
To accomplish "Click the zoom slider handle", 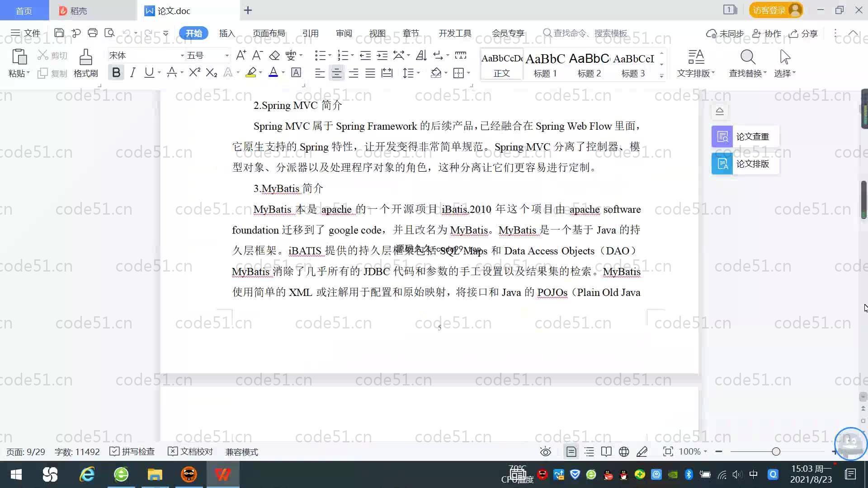I will coord(776,451).
